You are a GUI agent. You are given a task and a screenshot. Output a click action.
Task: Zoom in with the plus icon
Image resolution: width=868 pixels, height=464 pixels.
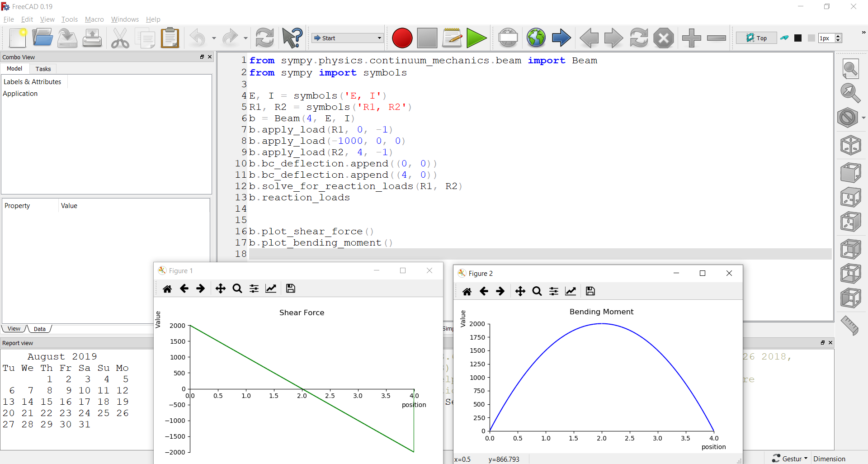(691, 38)
